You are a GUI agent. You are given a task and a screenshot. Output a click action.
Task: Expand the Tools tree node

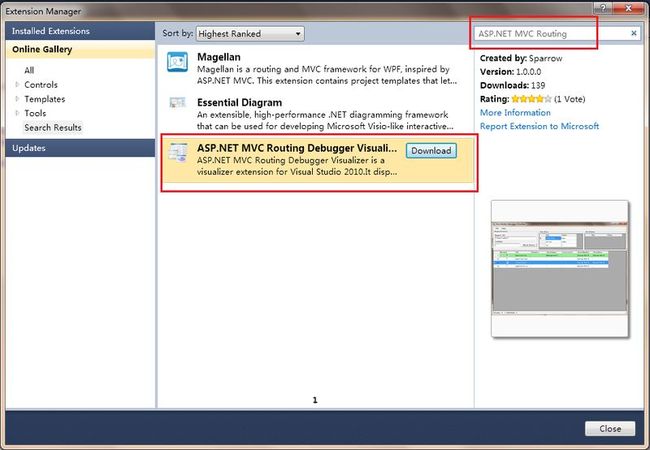[x=17, y=113]
